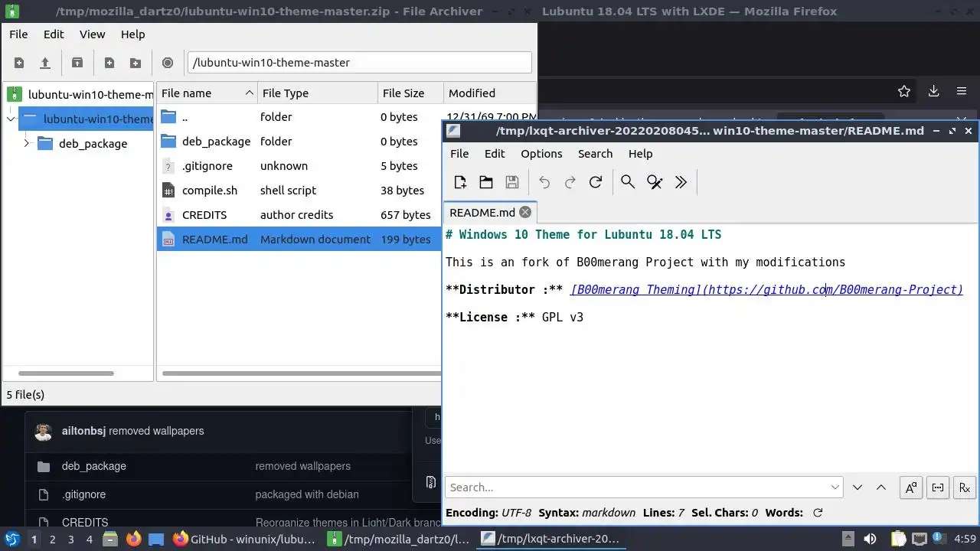
Task: Click the Undo arrow in text editor toolbar
Action: pyautogui.click(x=544, y=182)
